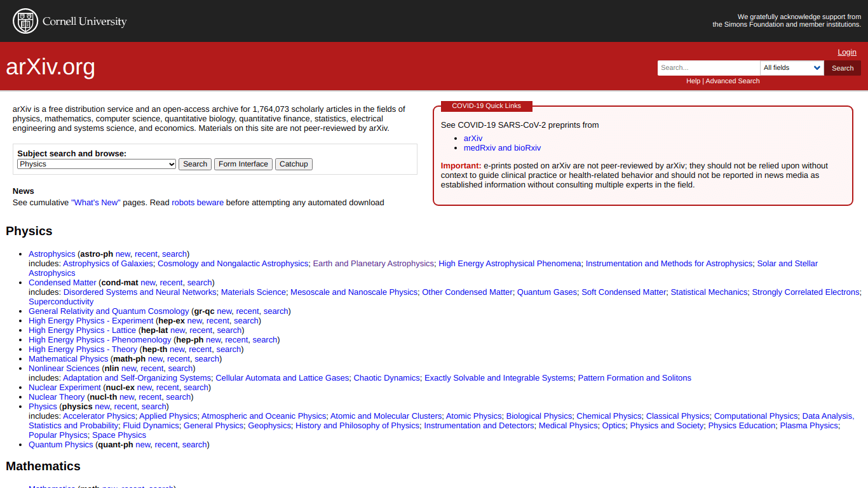Viewport: 868px width, 488px height.
Task: Focus the top Search... text field
Action: pyautogui.click(x=709, y=68)
